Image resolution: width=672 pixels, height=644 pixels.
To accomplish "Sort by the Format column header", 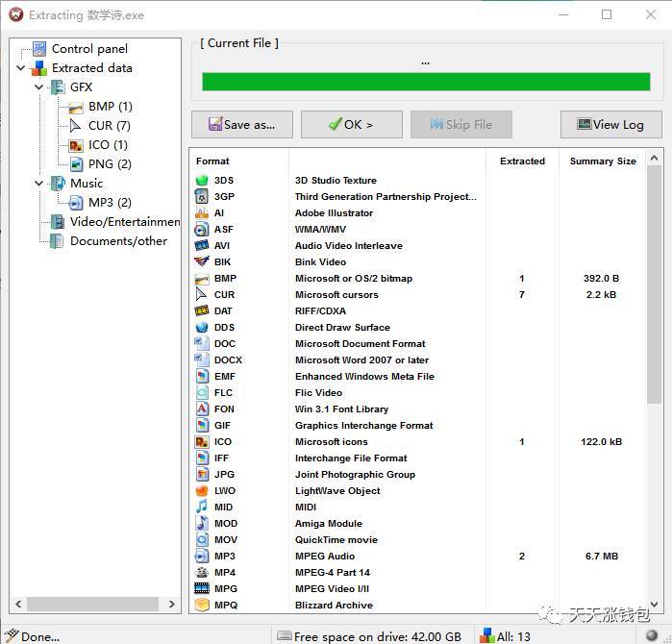I will (x=212, y=161).
